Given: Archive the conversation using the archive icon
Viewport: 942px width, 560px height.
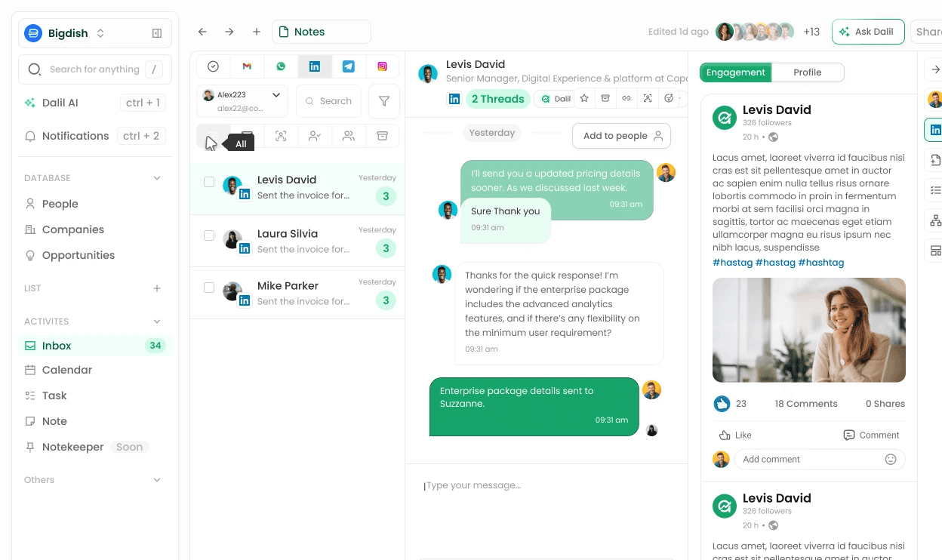Looking at the screenshot, I should point(606,99).
